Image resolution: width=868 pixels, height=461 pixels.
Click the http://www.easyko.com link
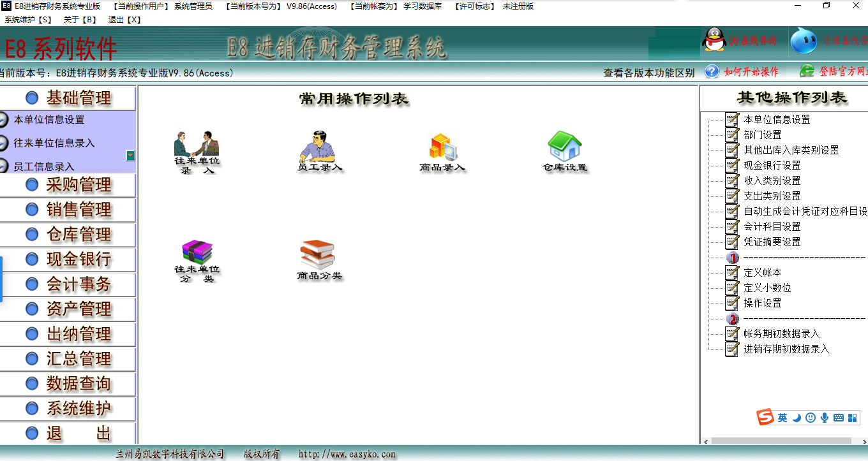(347, 454)
